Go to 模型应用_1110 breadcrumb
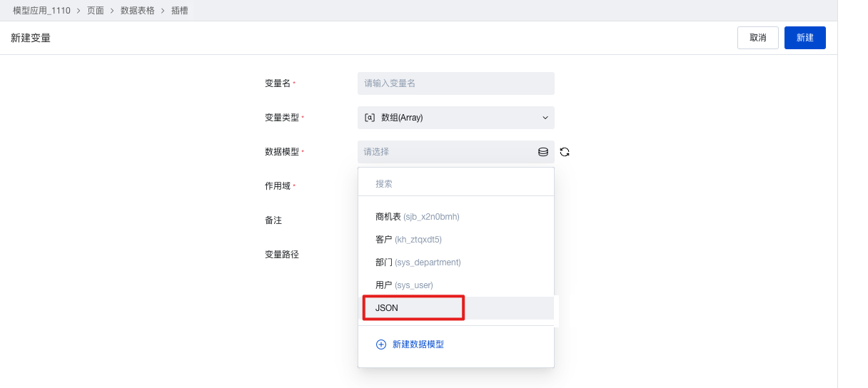This screenshot has width=868, height=388. 41,11
